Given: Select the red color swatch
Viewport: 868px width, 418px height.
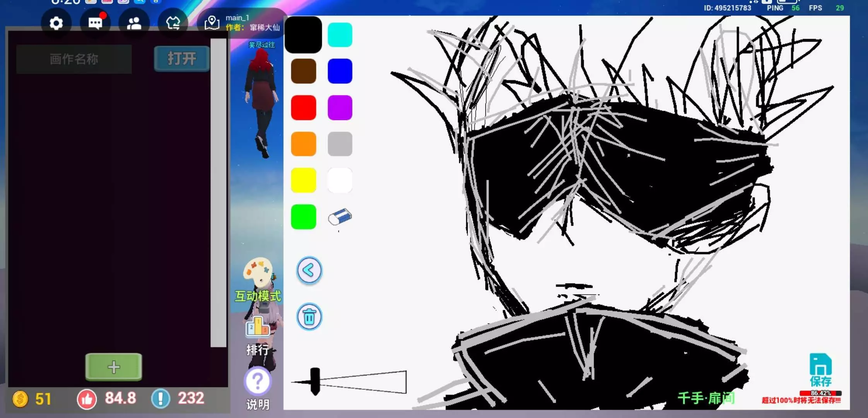Looking at the screenshot, I should pos(303,108).
